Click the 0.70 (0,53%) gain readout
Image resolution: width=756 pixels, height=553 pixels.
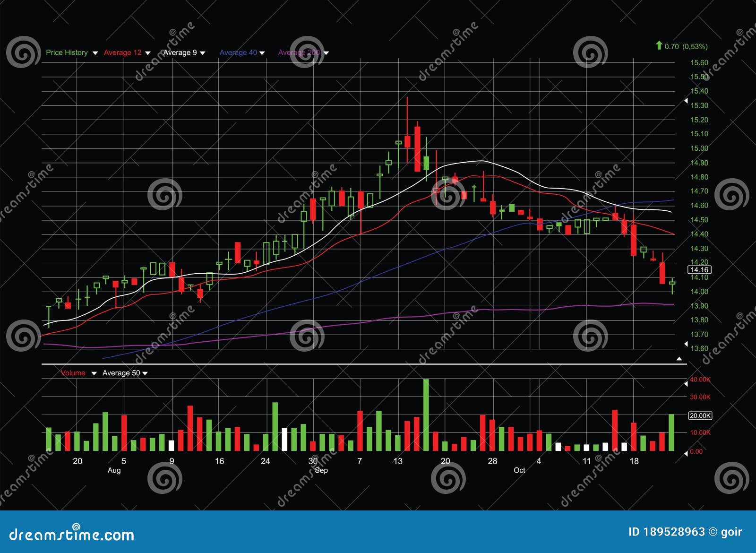(x=685, y=46)
